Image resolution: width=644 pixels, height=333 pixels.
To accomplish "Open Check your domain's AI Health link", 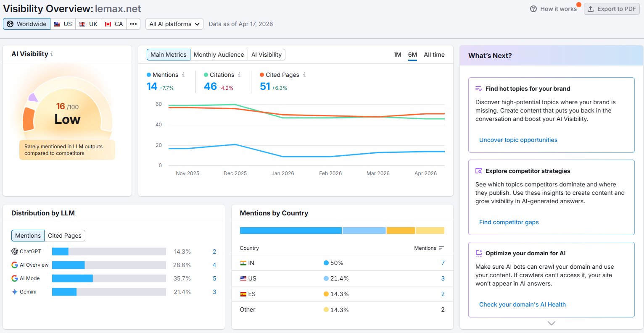I will tap(523, 304).
